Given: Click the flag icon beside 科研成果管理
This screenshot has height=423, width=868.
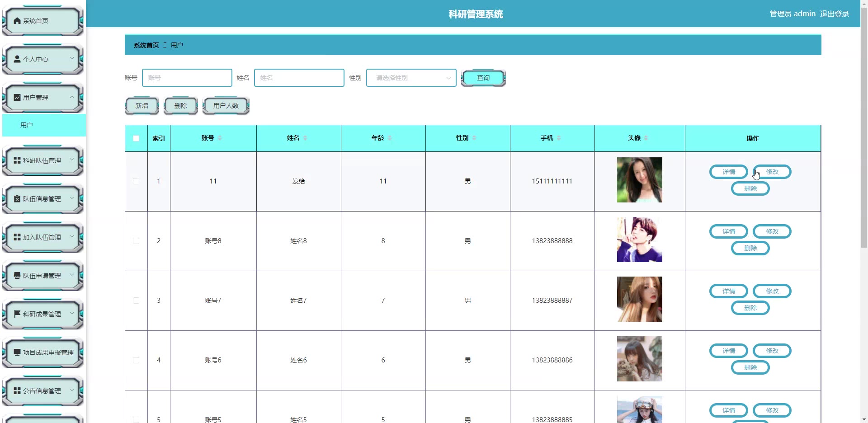Looking at the screenshot, I should tap(17, 314).
